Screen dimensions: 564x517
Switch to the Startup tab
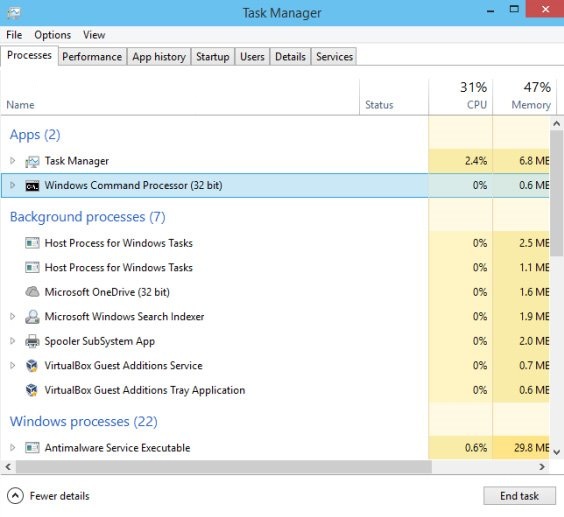213,57
